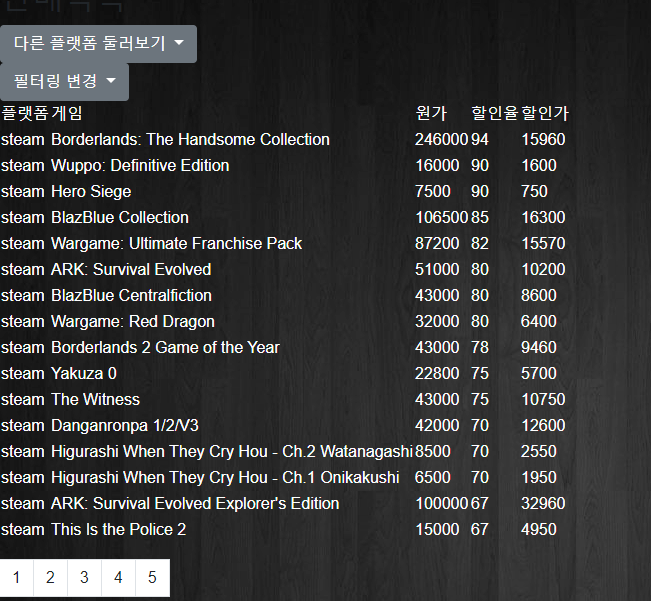Go to page 5
651x601 pixels.
[x=152, y=577]
